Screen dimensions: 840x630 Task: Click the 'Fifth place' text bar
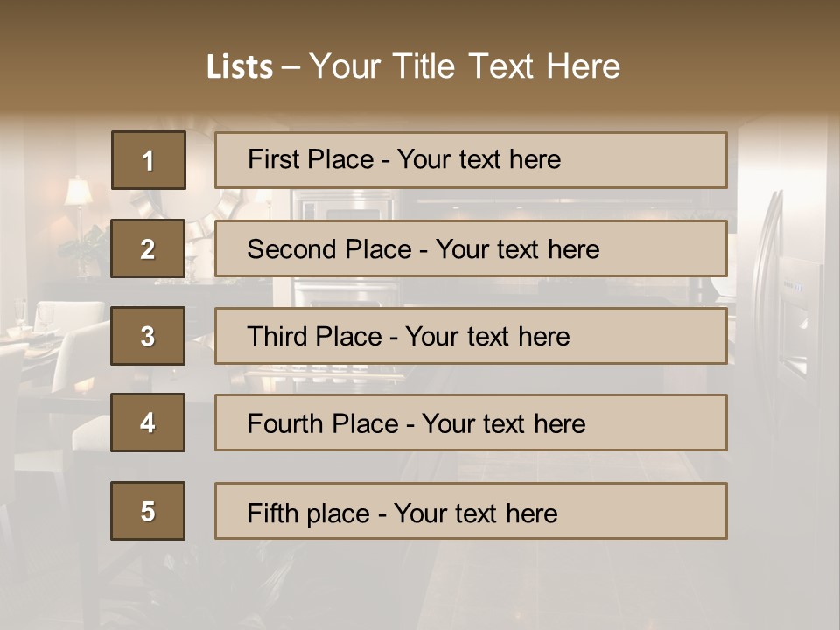[x=471, y=511]
